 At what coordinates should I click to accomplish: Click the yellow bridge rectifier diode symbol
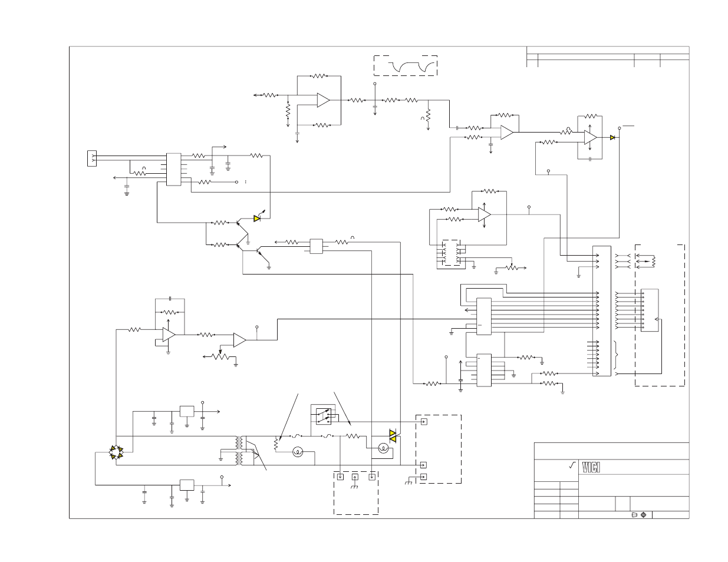116,452
